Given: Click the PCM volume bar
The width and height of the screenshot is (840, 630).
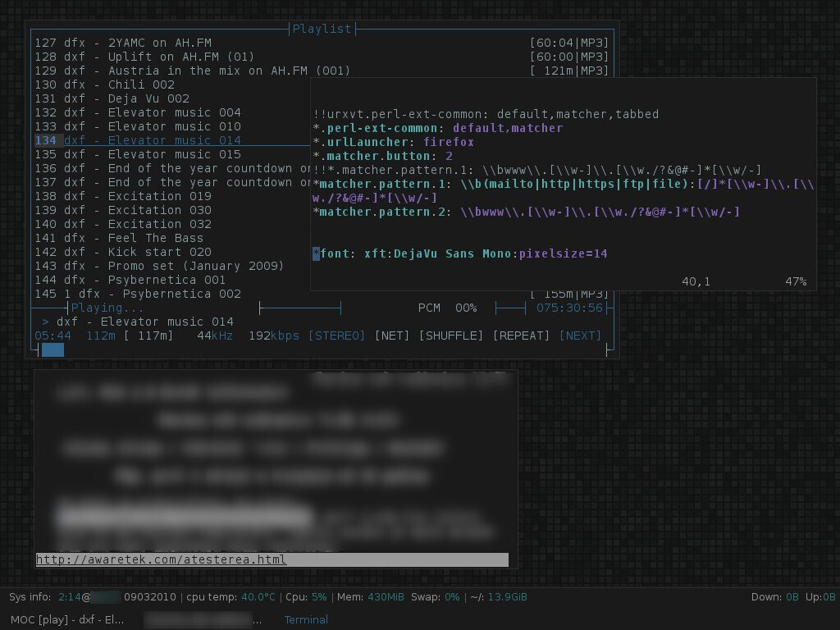Looking at the screenshot, I should click(513, 308).
